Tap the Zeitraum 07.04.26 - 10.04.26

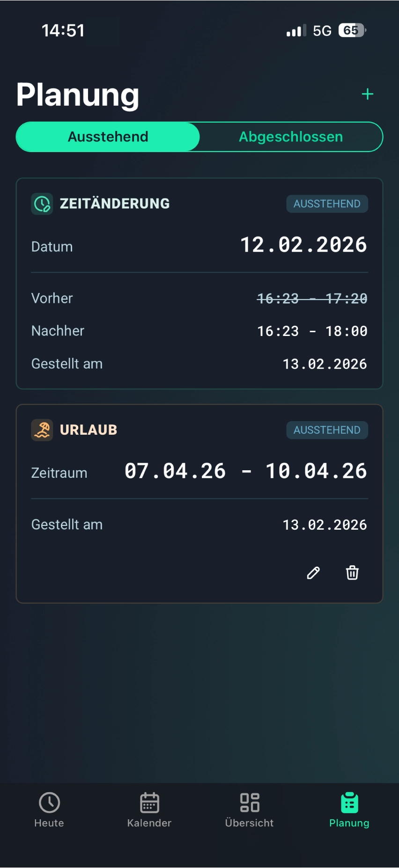246,471
